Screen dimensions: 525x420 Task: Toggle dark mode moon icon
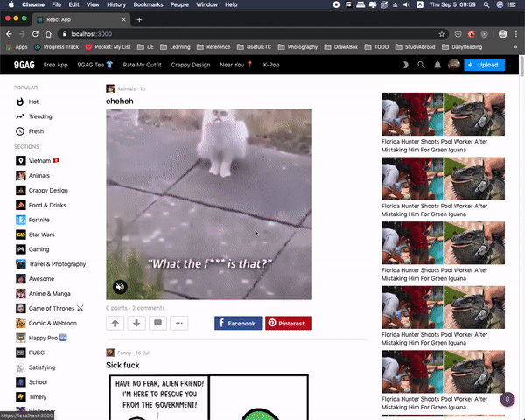[405, 65]
